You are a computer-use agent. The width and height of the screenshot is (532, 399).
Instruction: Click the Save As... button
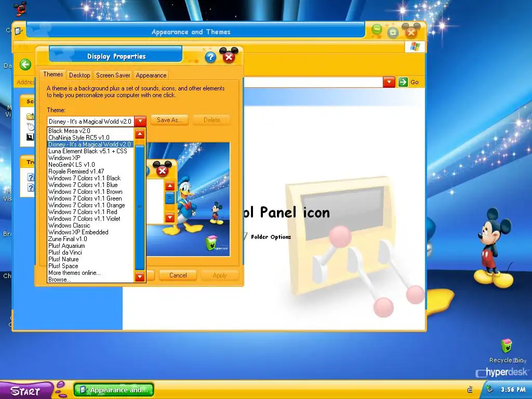(169, 120)
